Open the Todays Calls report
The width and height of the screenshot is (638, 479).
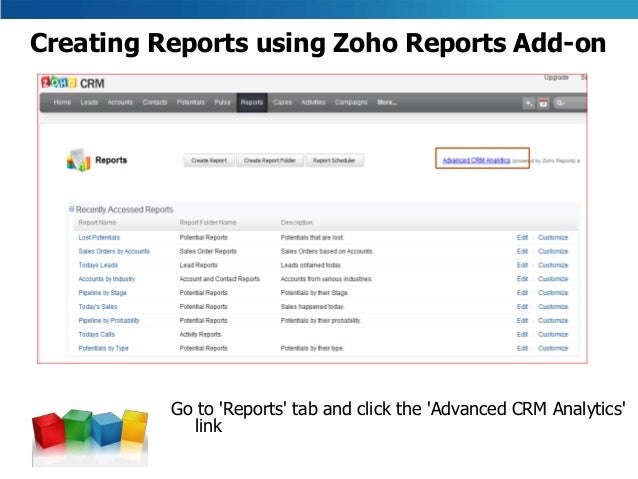(96, 334)
